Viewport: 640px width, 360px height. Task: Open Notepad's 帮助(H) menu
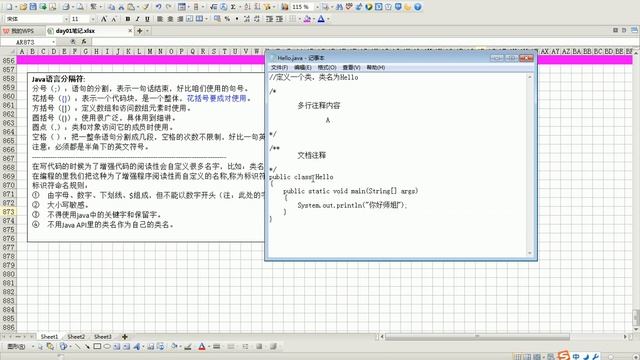(376, 67)
